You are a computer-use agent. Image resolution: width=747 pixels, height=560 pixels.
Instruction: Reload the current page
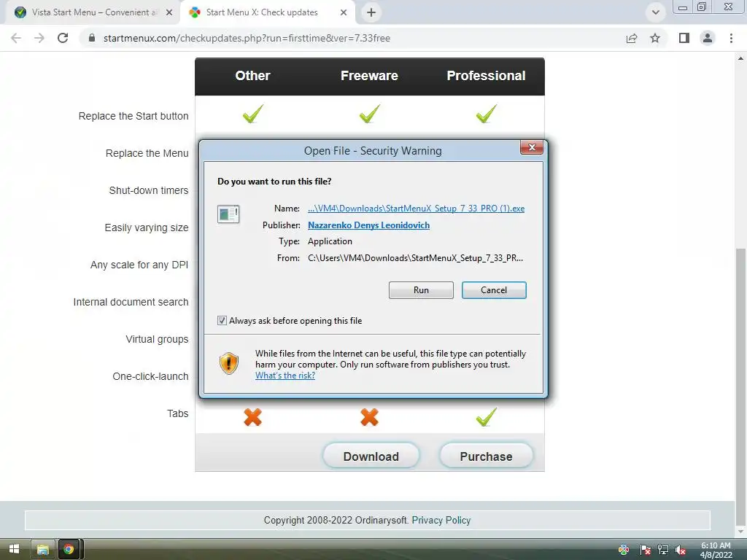tap(63, 38)
